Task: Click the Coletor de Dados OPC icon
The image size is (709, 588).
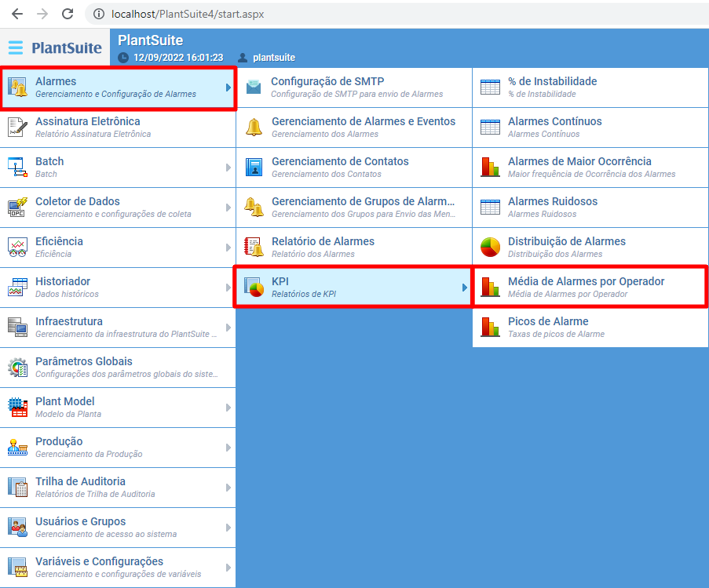Action: click(x=18, y=207)
